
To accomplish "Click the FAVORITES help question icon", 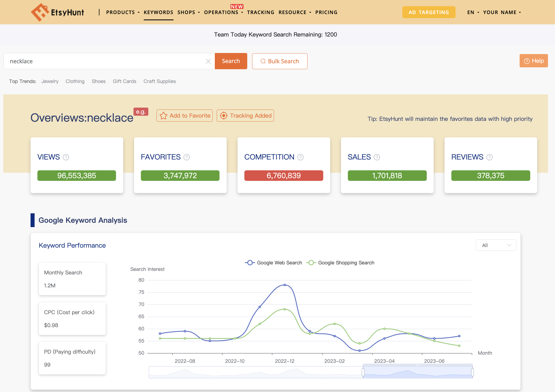I will coord(187,157).
